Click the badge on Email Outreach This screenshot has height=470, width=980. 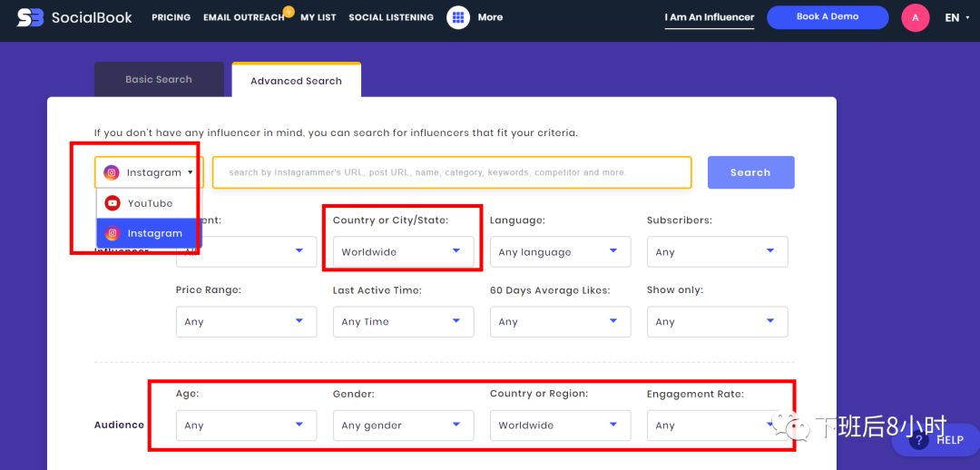pyautogui.click(x=289, y=11)
